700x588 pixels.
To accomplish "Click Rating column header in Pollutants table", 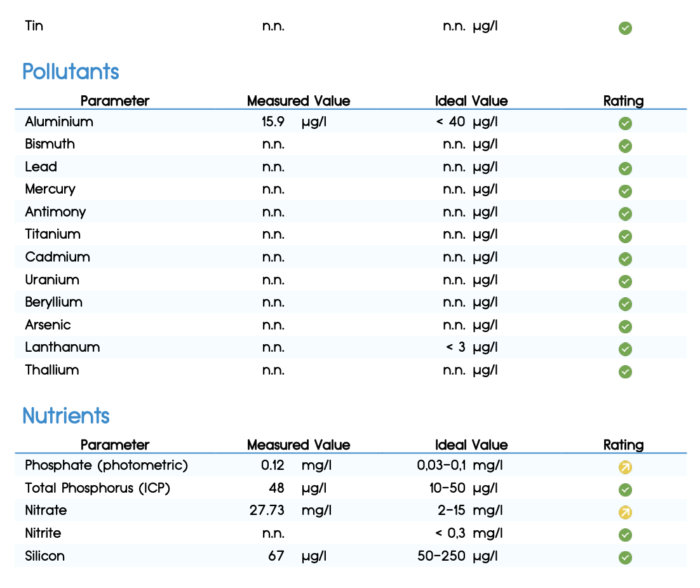I will coord(623,101).
